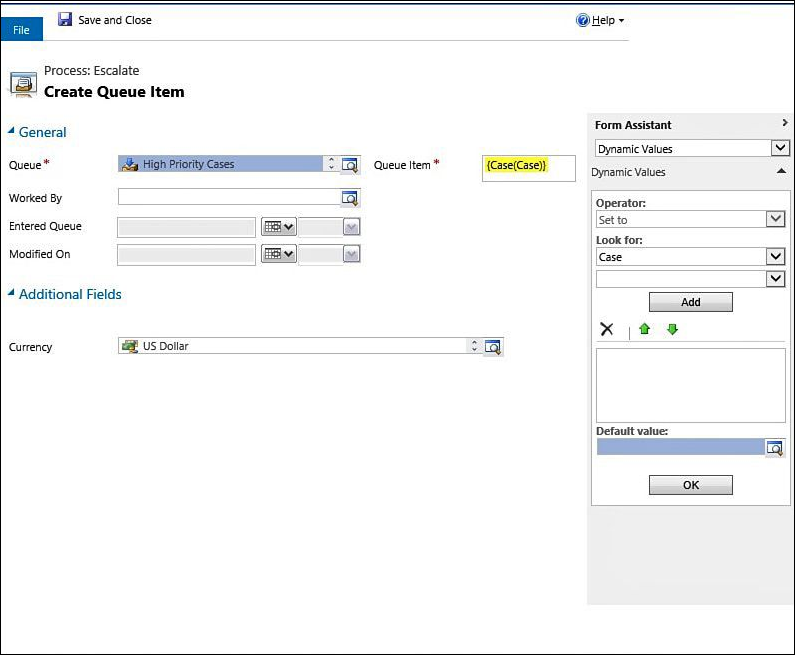Open the Modified On calendar picker
The image size is (795, 655).
click(278, 253)
